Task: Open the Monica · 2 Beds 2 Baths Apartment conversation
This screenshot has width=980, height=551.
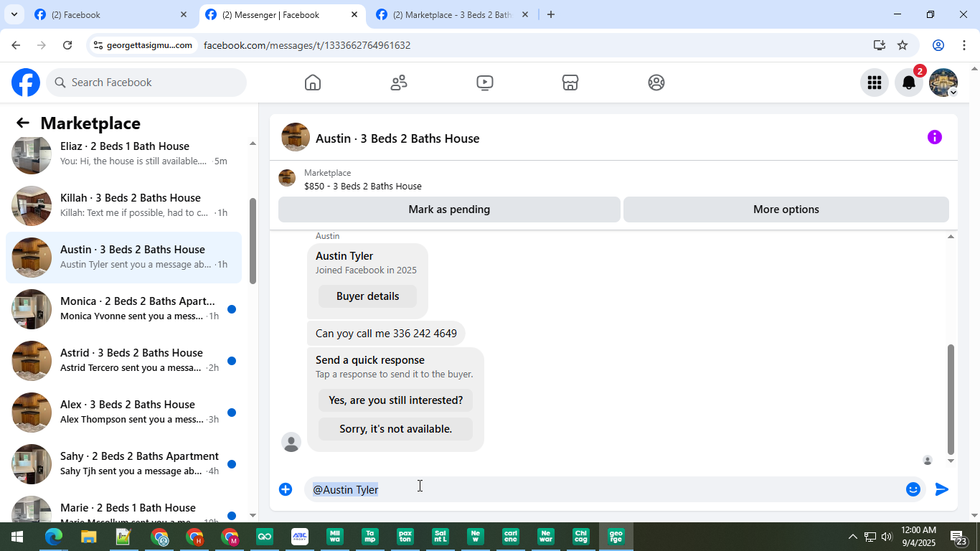Action: click(x=123, y=309)
